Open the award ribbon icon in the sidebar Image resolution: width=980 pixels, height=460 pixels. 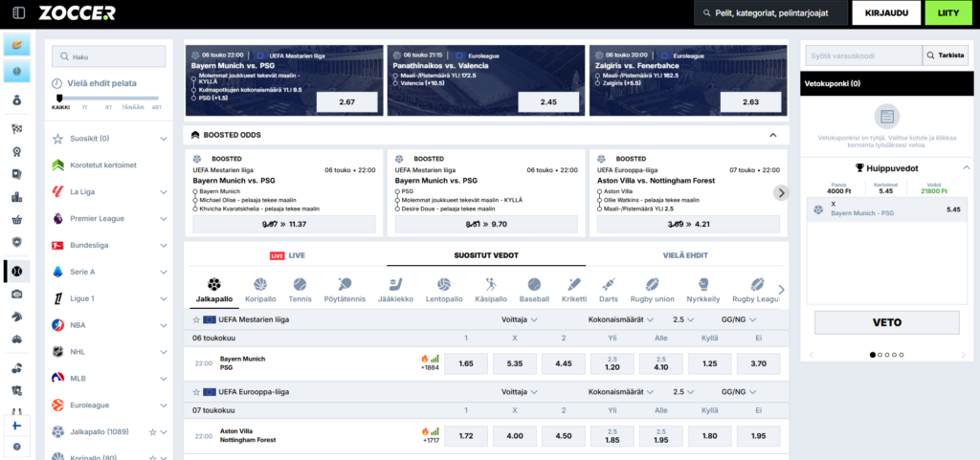click(x=17, y=152)
